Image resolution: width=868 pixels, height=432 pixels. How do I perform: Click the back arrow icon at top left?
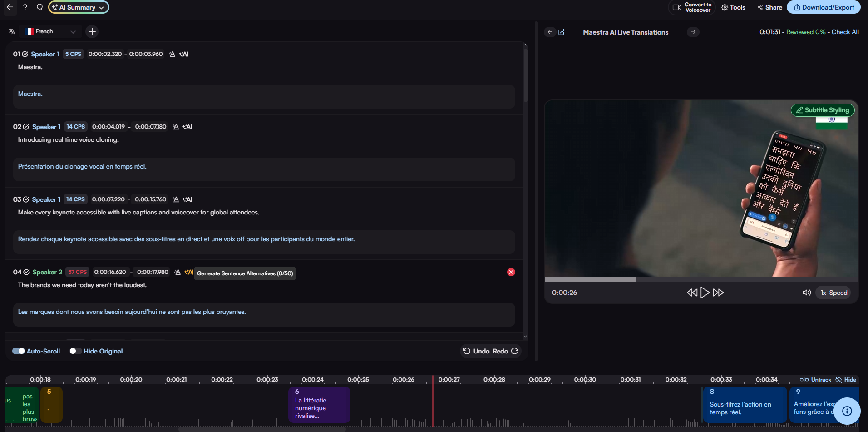tap(10, 7)
